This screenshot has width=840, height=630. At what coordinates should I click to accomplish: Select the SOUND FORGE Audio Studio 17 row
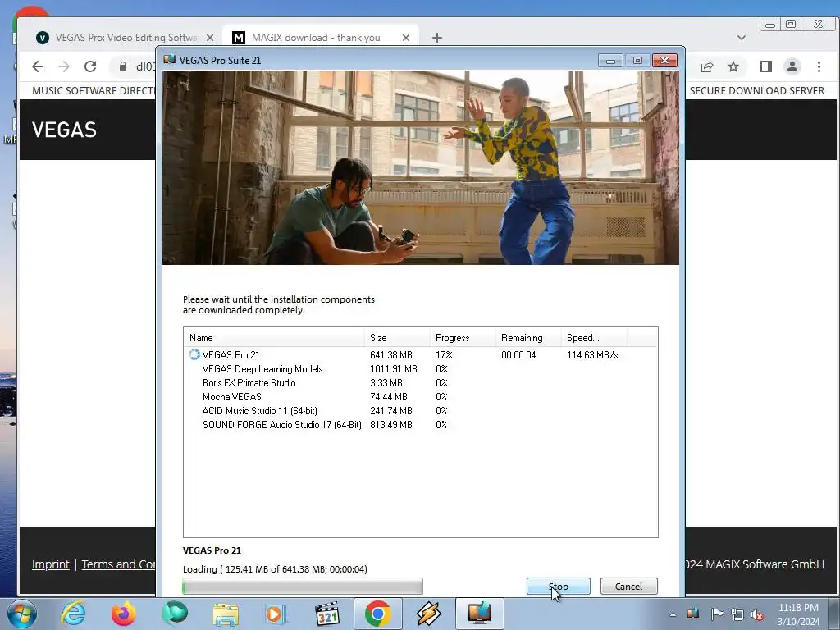420,424
